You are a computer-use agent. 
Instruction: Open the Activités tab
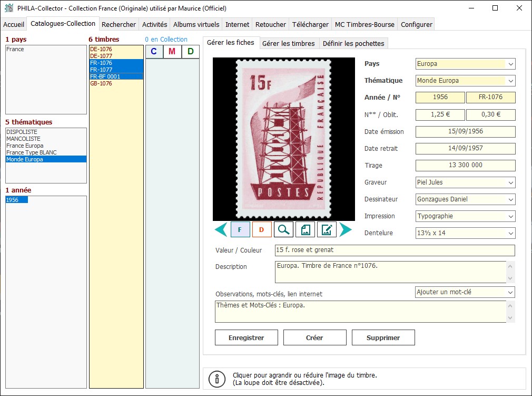(154, 24)
